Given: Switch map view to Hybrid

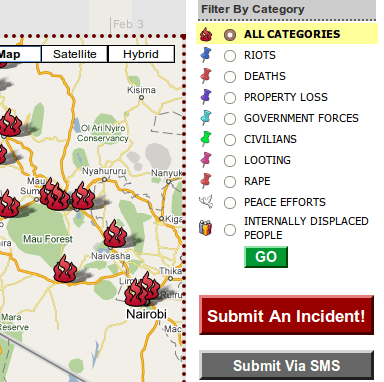Looking at the screenshot, I should (x=141, y=54).
